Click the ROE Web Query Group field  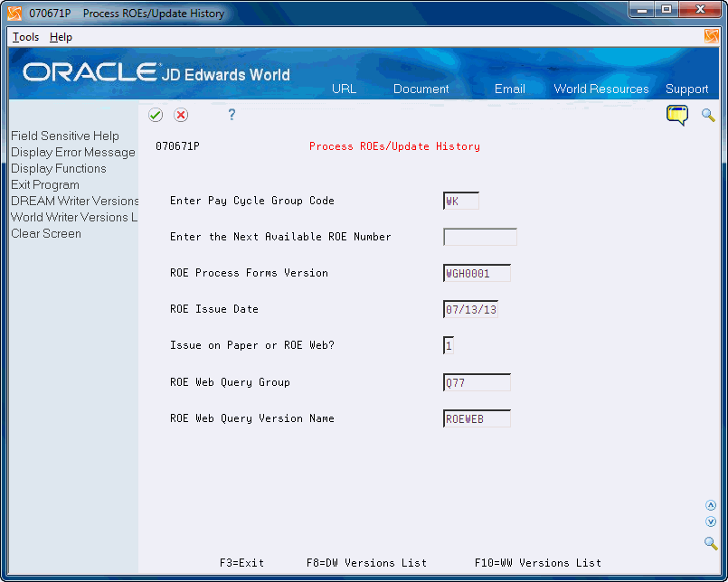477,383
